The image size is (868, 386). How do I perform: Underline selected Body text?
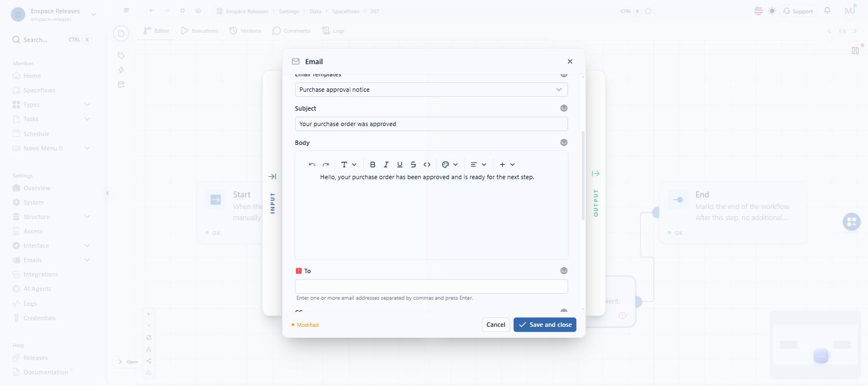tap(400, 164)
